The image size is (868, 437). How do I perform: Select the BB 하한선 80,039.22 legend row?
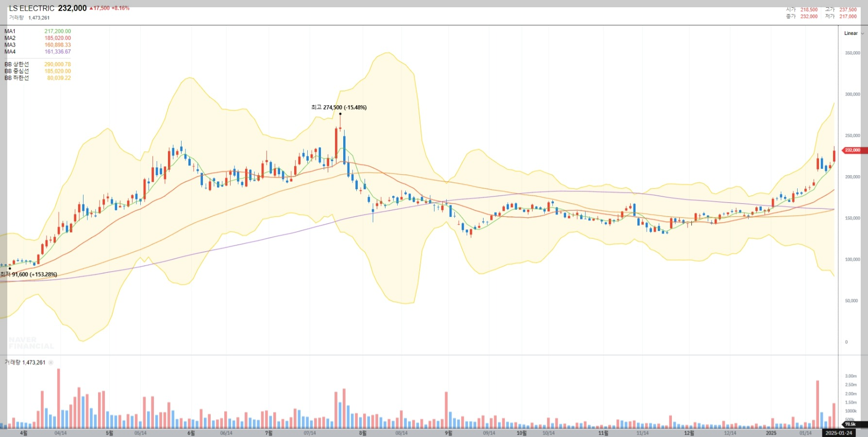37,78
